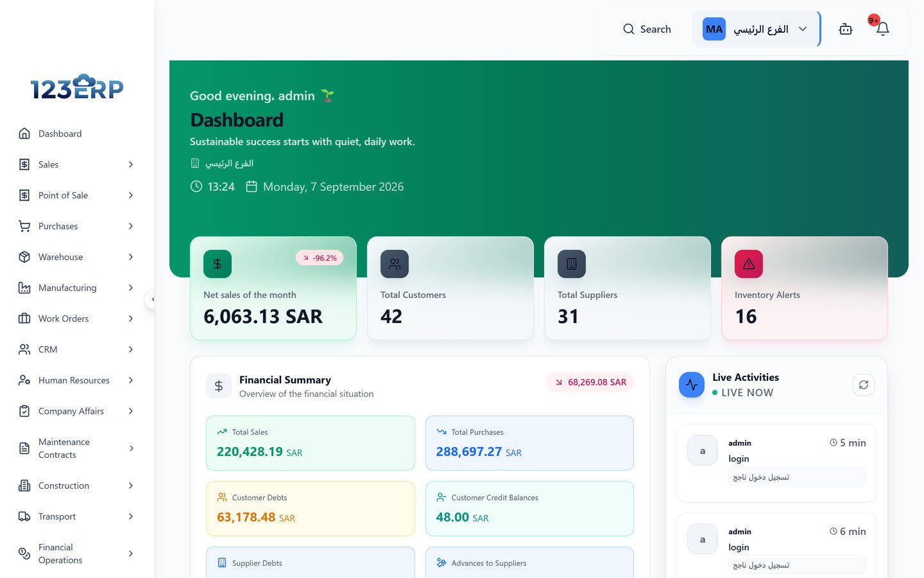Expand the Human Resources chevron
This screenshot has height=578, width=924.
coord(131,380)
